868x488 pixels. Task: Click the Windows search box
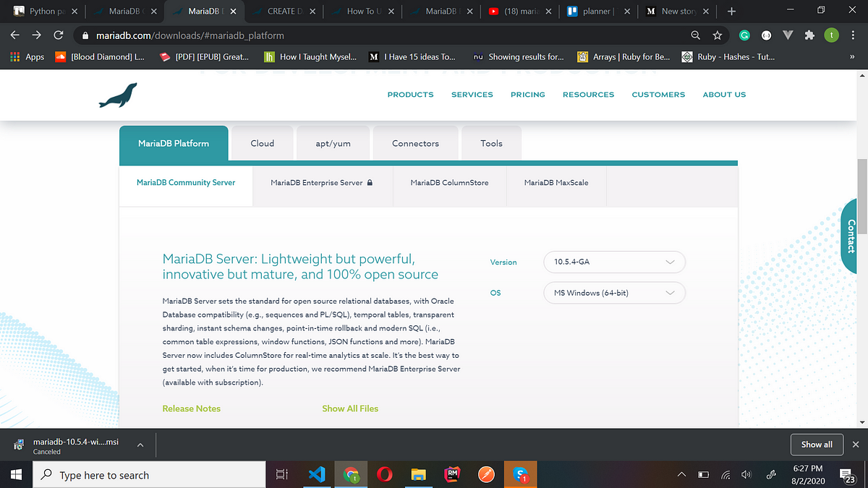pos(150,475)
